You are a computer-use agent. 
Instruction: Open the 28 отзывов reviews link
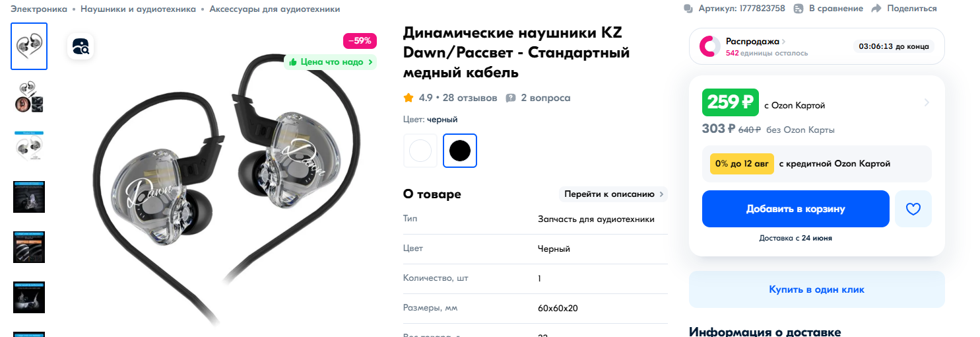[x=470, y=98]
